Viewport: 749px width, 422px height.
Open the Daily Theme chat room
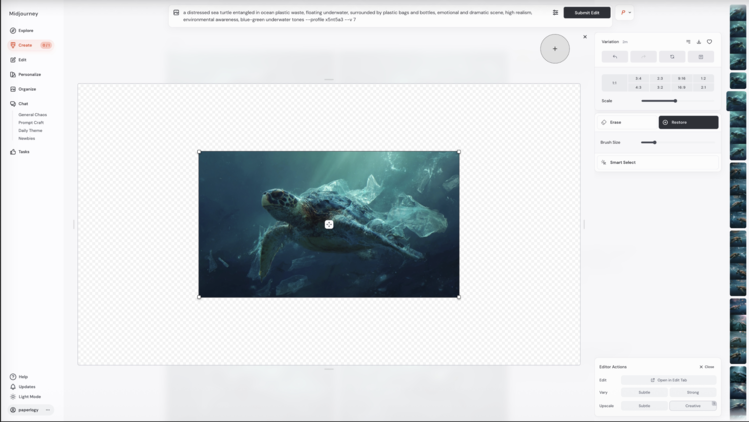[x=30, y=130]
